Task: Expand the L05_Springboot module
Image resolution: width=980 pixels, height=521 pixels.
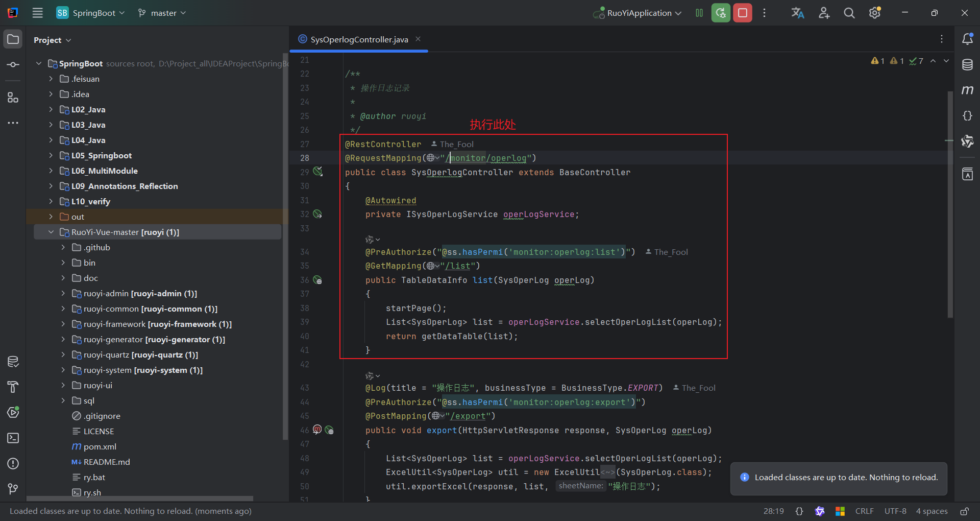Action: [51, 155]
